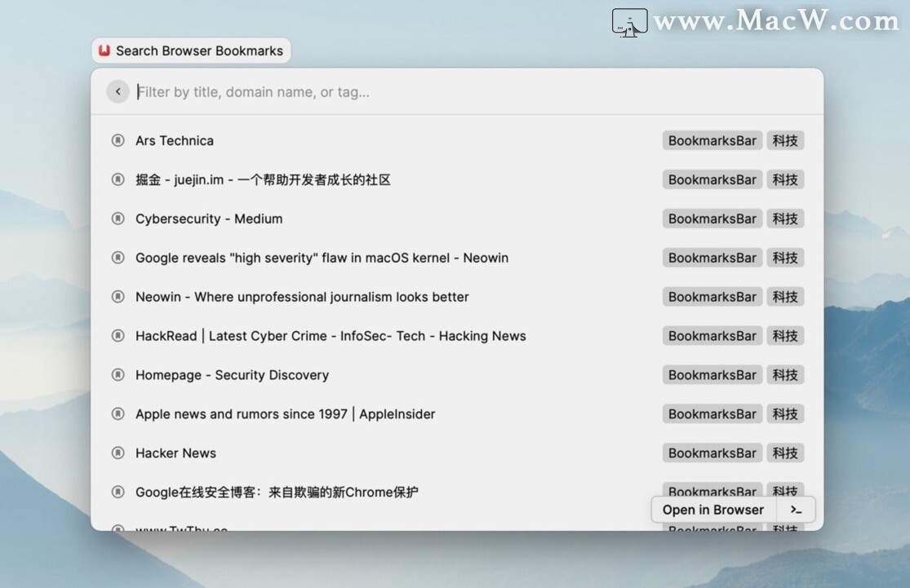
Task: Select Google在线安全博客 Chrome保护 bookmark
Action: coord(457,492)
